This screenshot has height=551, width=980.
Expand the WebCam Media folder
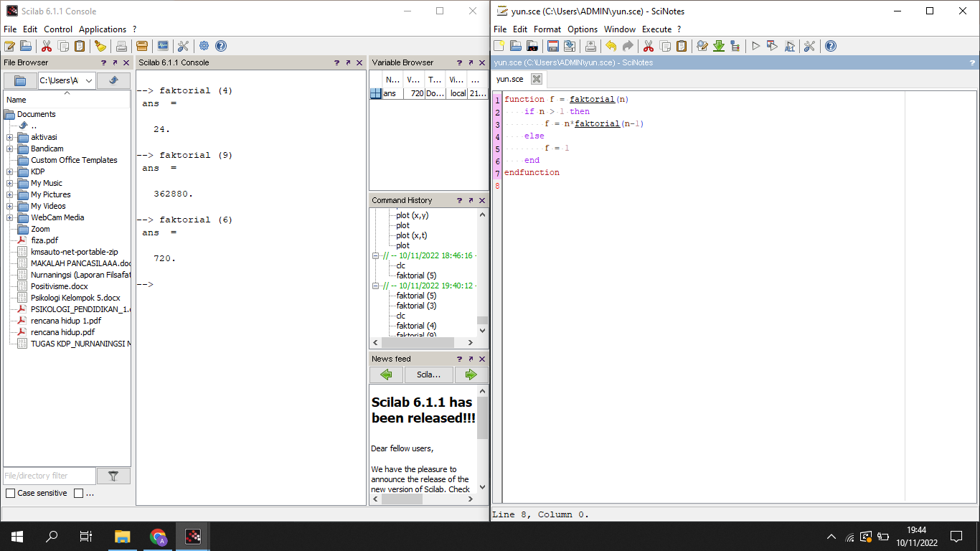pos(10,217)
